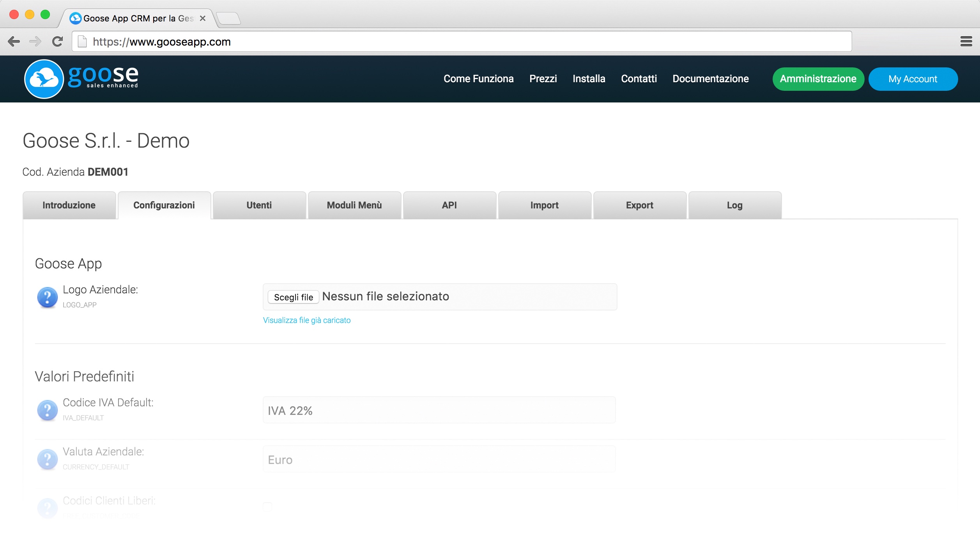
Task: View the Log tab
Action: pyautogui.click(x=735, y=205)
